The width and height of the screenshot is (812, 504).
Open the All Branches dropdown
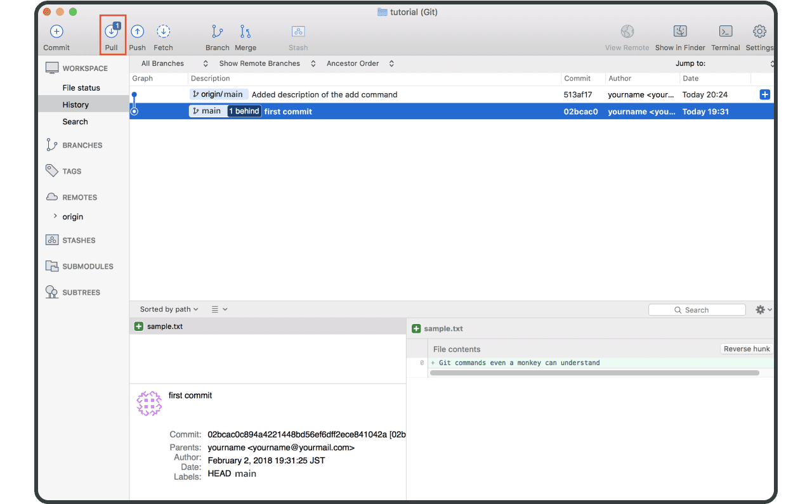(x=174, y=63)
